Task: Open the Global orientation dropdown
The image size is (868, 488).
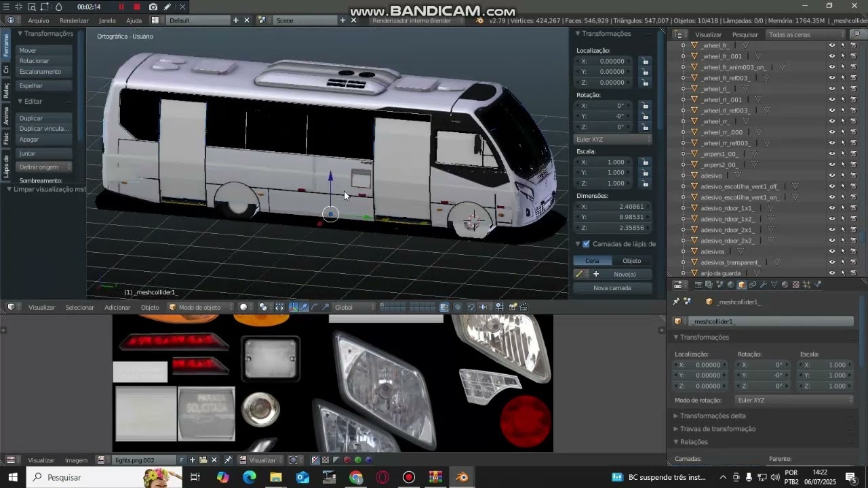Action: (x=353, y=307)
